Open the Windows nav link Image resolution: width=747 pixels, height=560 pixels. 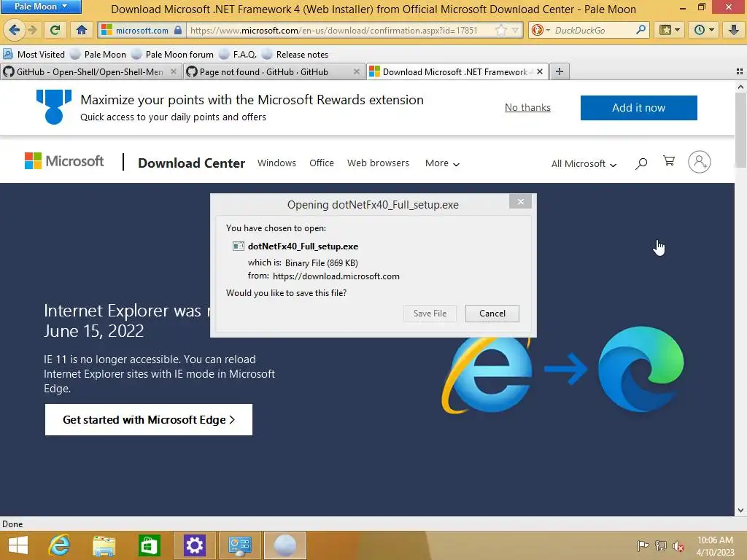click(x=276, y=163)
